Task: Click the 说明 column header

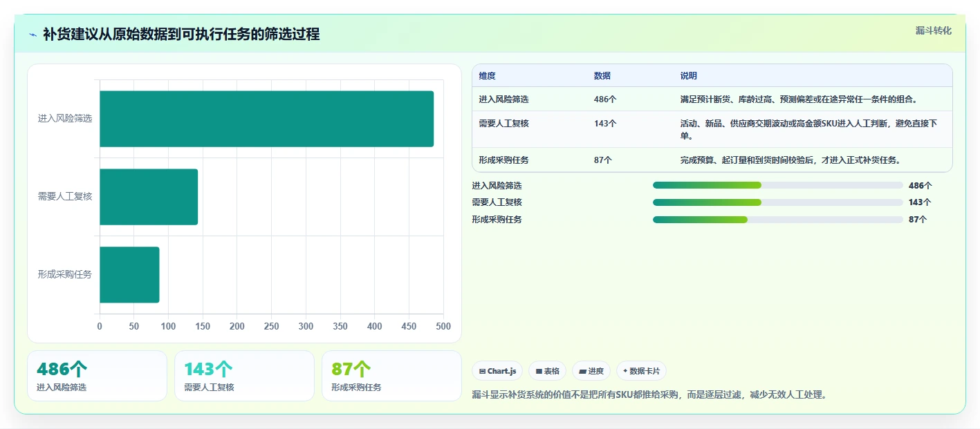Action: (x=688, y=76)
